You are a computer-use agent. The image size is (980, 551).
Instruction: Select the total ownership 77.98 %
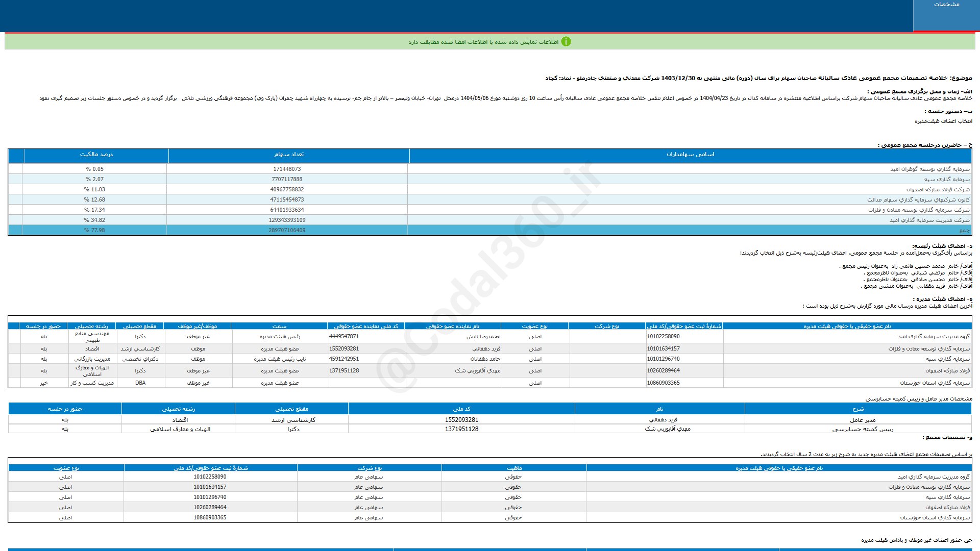point(94,231)
